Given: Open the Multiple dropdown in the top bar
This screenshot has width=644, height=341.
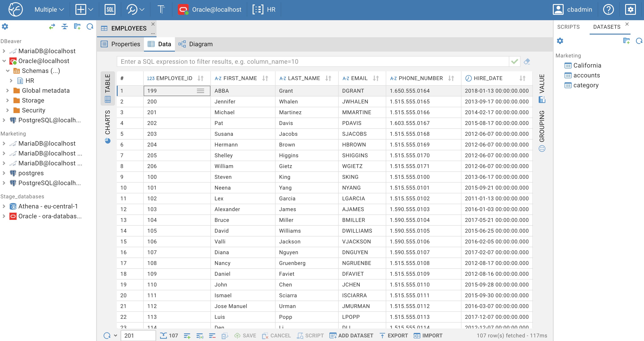Looking at the screenshot, I should click(x=49, y=9).
